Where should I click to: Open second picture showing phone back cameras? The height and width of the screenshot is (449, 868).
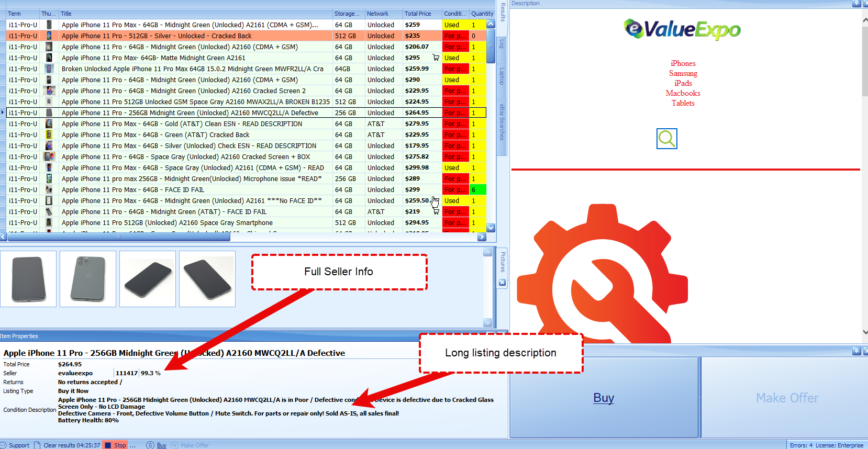pos(88,279)
